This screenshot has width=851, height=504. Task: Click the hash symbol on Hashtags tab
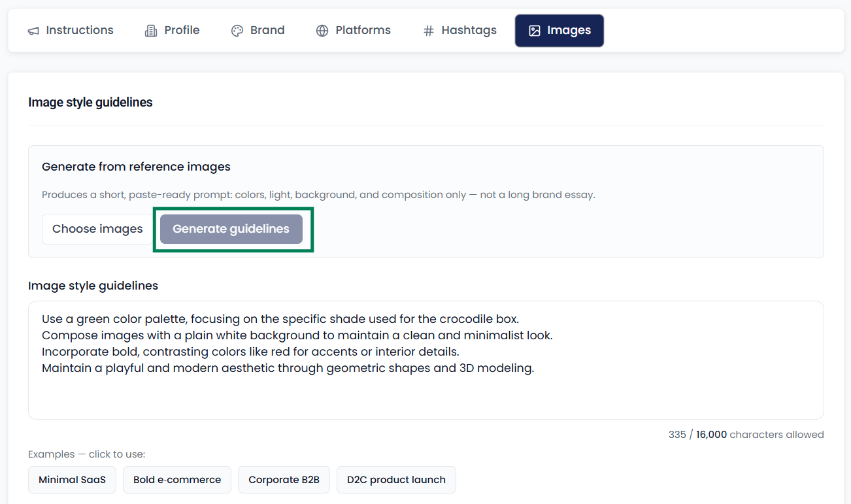(429, 31)
